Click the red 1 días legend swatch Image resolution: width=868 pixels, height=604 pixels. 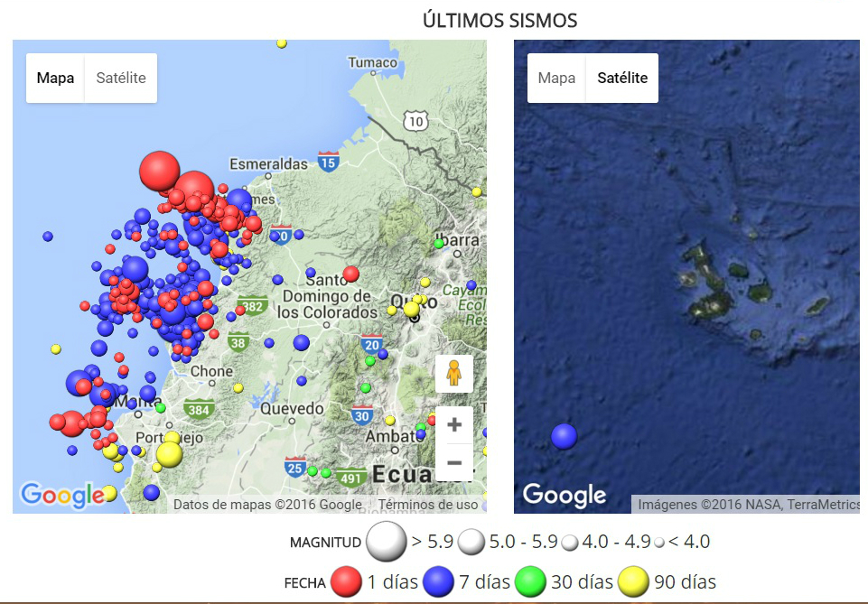(346, 581)
